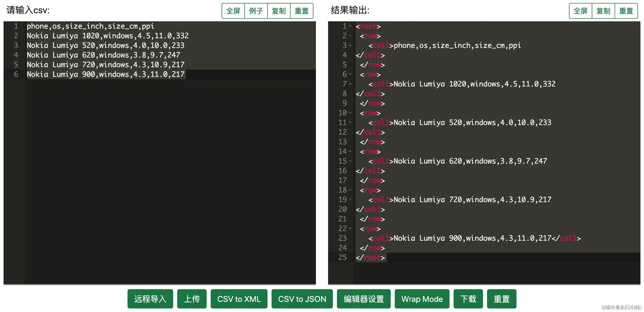The width and height of the screenshot is (644, 312).
Task: Copy the CSV input using 复制
Action: click(x=279, y=11)
